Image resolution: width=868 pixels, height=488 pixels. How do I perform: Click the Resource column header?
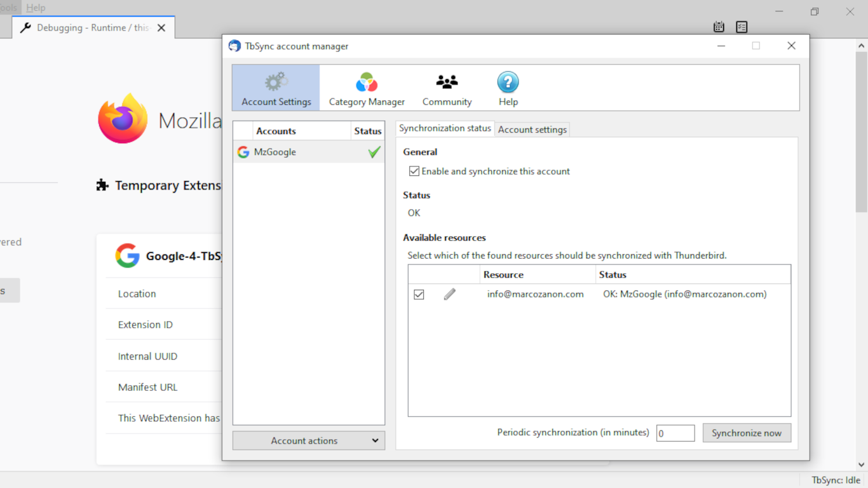point(538,274)
